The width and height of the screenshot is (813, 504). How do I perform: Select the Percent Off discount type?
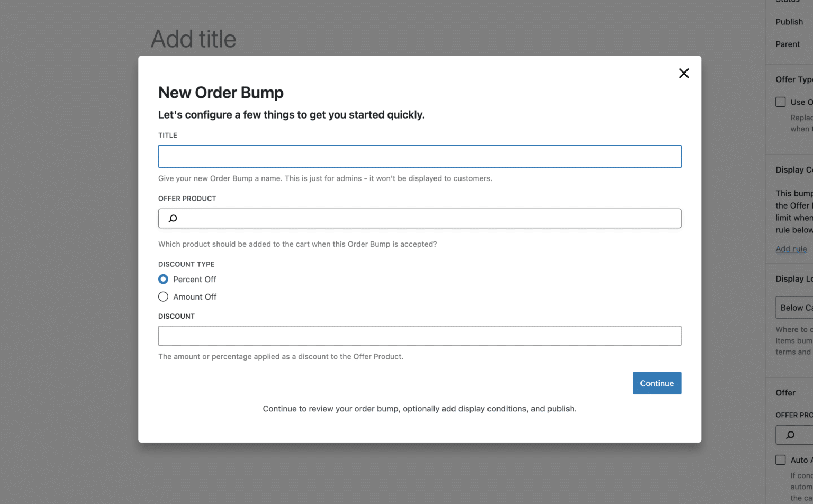[x=163, y=279]
